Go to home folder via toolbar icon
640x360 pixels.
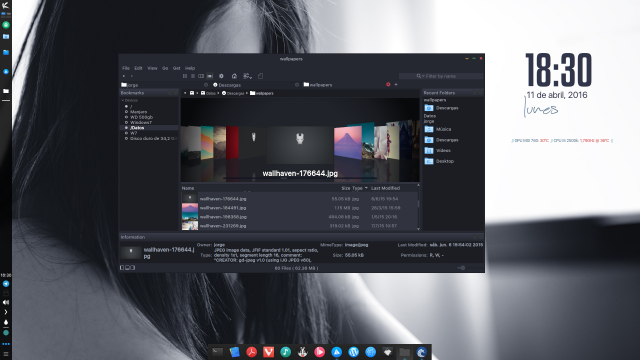tap(234, 76)
